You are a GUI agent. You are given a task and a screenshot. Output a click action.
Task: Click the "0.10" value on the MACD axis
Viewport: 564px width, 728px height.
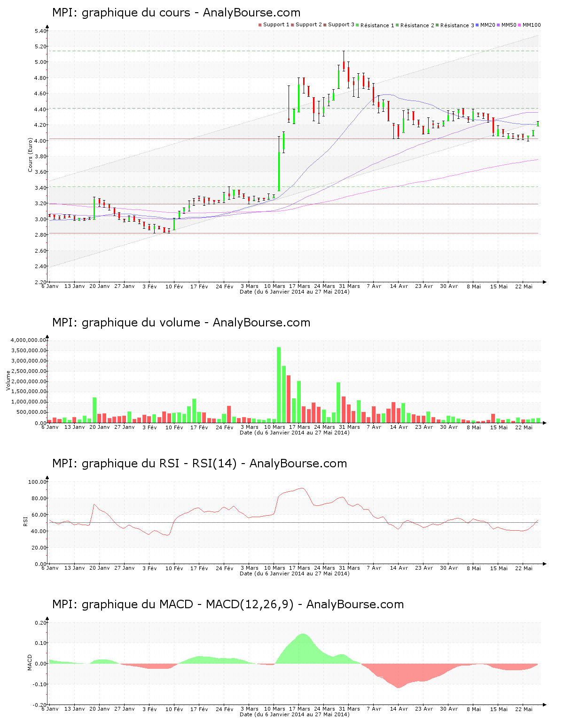click(x=40, y=643)
